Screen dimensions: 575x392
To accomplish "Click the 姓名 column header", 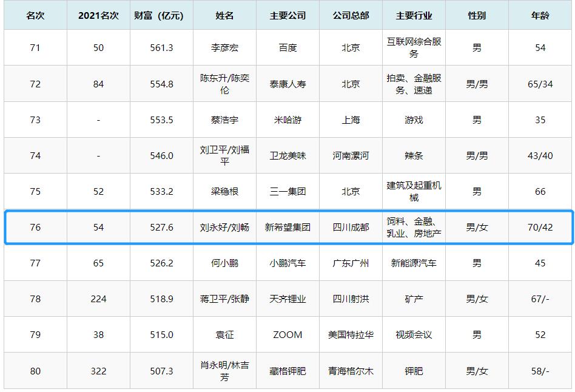I will click(224, 15).
